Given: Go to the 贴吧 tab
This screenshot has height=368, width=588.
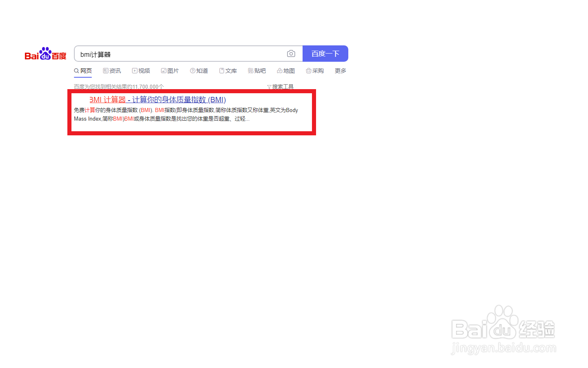Looking at the screenshot, I should pos(257,71).
